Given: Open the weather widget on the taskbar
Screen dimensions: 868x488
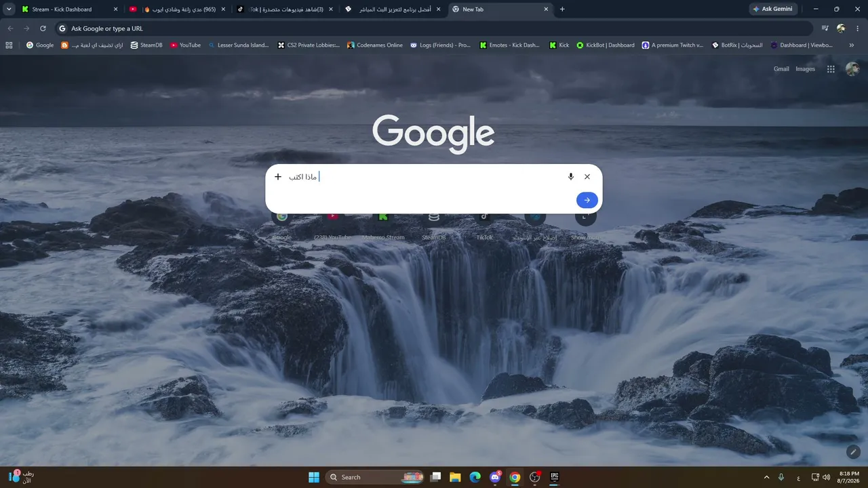Looking at the screenshot, I should click(x=20, y=476).
